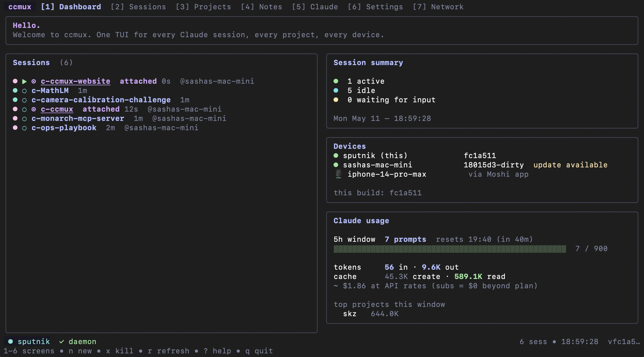
Task: Click the Mon May 11 date line
Action: coord(382,118)
